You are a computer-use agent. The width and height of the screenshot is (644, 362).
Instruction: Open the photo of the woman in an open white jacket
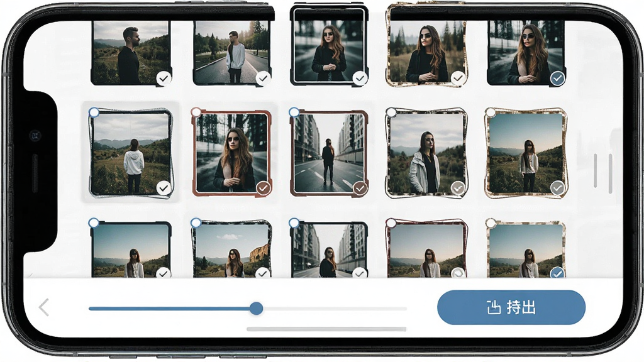tap(427, 153)
